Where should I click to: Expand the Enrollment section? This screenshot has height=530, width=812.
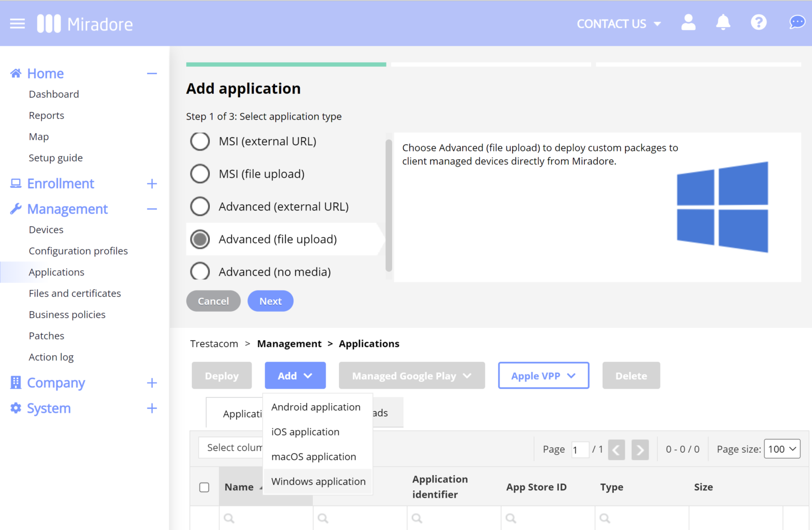pos(152,184)
